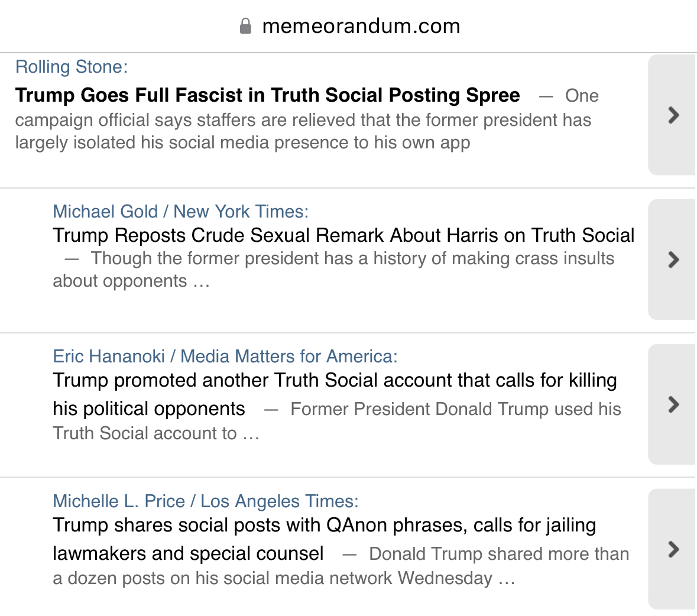Expand the Rolling Stone story chevron

pyautogui.click(x=673, y=115)
